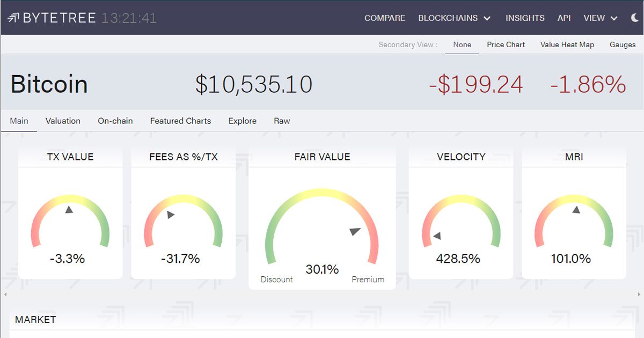Click the TX VALUE card title
The width and height of the screenshot is (644, 338).
point(70,157)
